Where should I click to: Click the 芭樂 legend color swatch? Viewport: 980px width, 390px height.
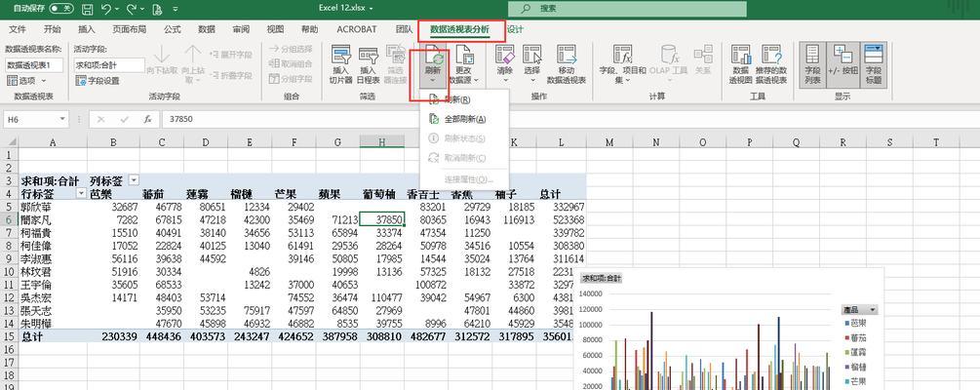point(845,323)
